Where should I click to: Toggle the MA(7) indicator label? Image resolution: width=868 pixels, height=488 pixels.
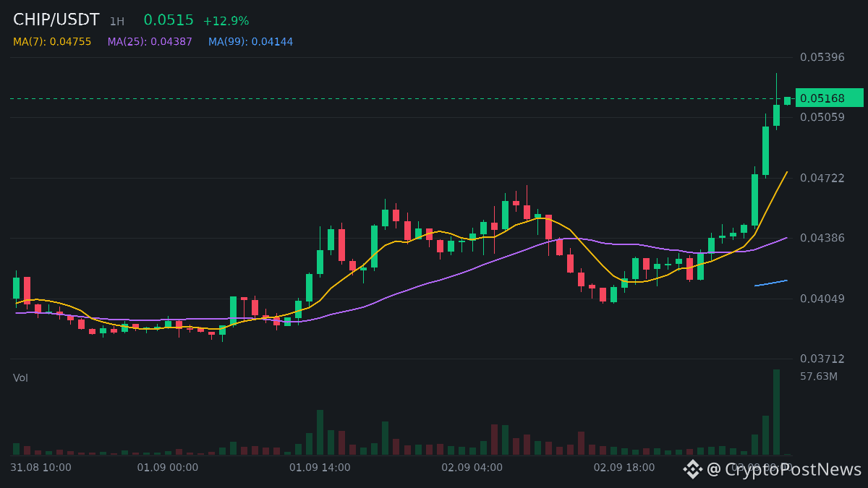52,42
